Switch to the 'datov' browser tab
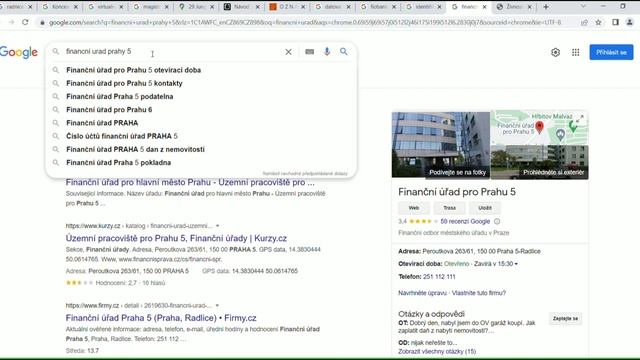640x360 pixels. 332,7
